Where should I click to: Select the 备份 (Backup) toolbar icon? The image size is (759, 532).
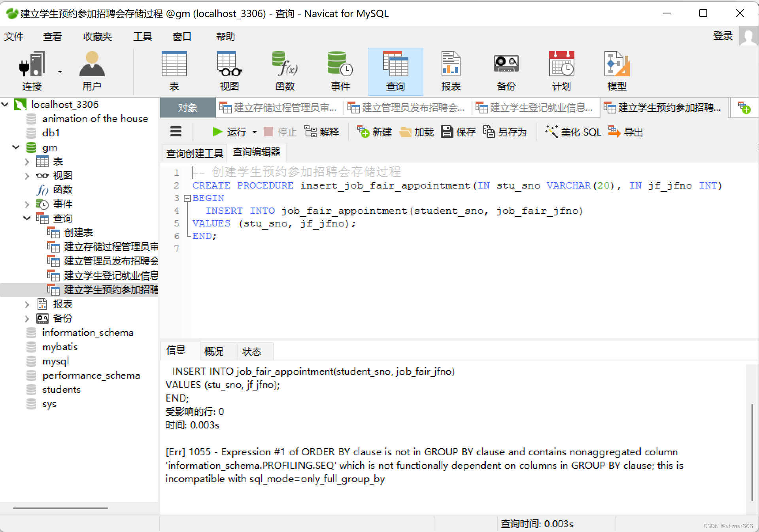coord(506,71)
